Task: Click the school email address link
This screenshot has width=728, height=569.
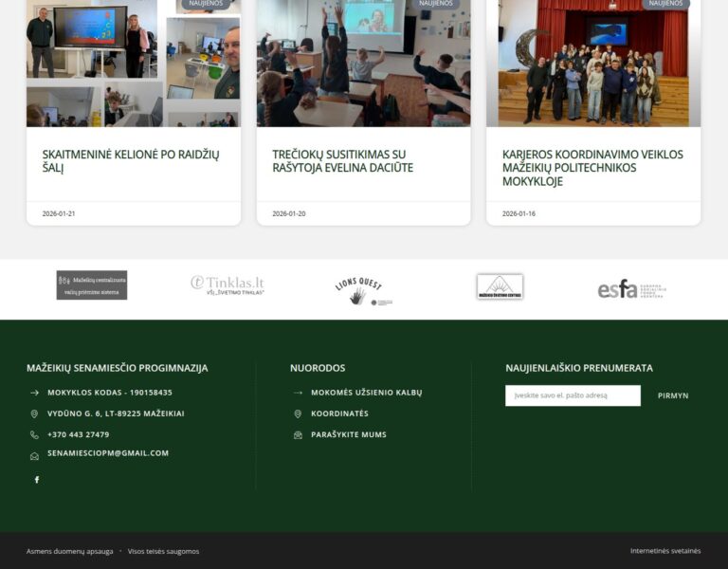Action: [108, 453]
